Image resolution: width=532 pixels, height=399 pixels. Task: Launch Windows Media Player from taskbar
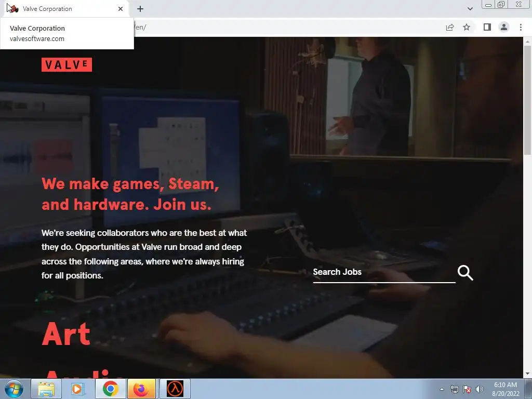pos(78,389)
